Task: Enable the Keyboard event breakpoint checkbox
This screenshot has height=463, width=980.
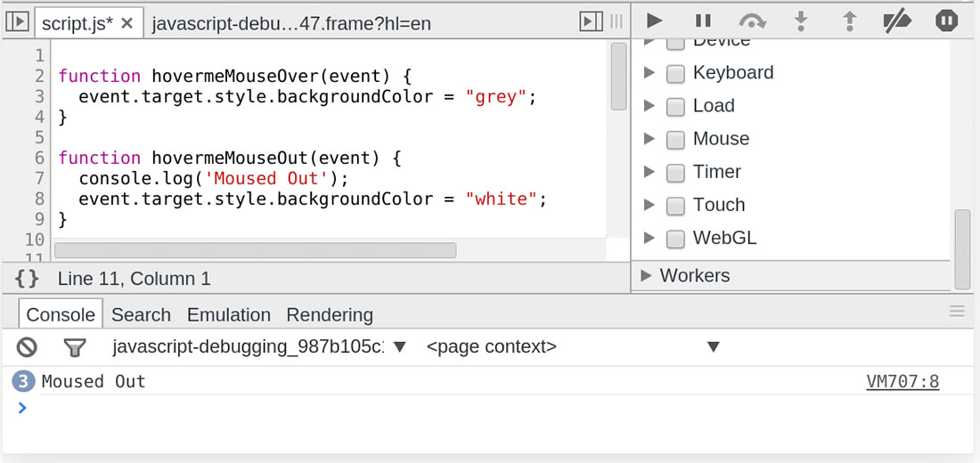Action: (x=676, y=73)
